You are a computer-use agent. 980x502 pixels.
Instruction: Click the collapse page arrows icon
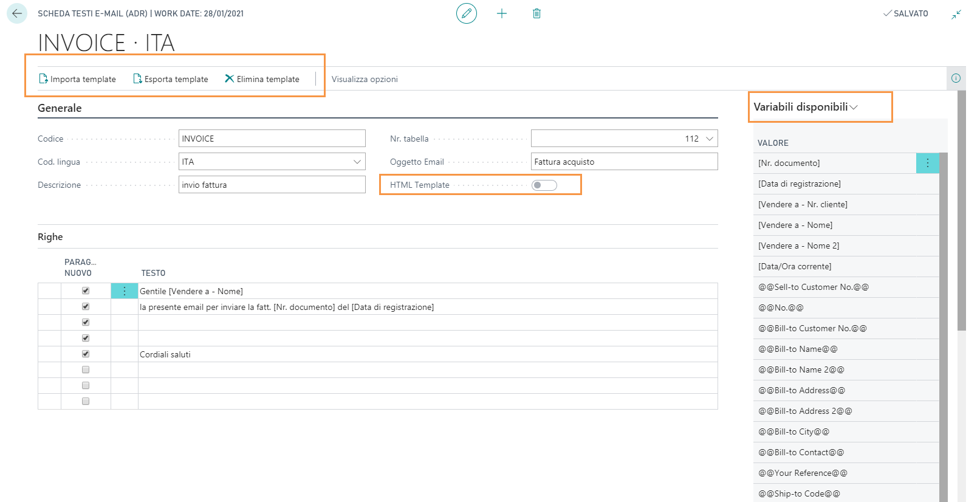956,14
